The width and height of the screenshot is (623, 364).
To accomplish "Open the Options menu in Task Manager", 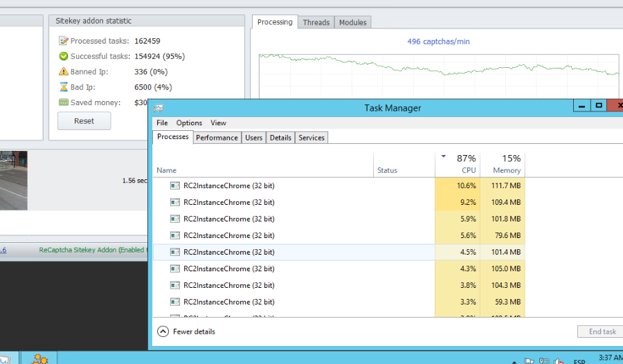I will click(189, 123).
